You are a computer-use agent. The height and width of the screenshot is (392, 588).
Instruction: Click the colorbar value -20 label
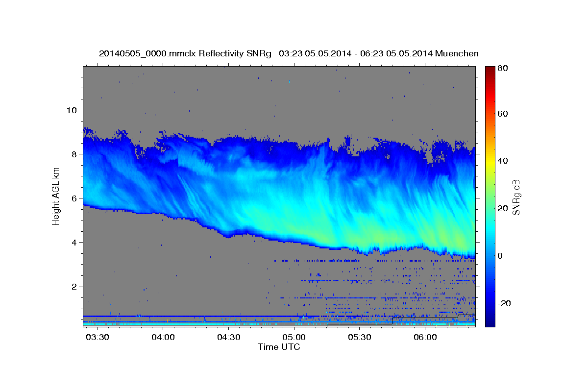(503, 303)
